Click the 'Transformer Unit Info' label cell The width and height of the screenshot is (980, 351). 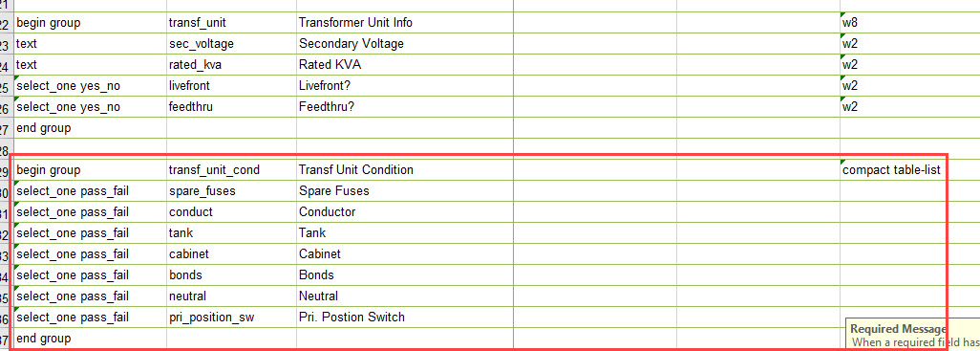coord(404,23)
